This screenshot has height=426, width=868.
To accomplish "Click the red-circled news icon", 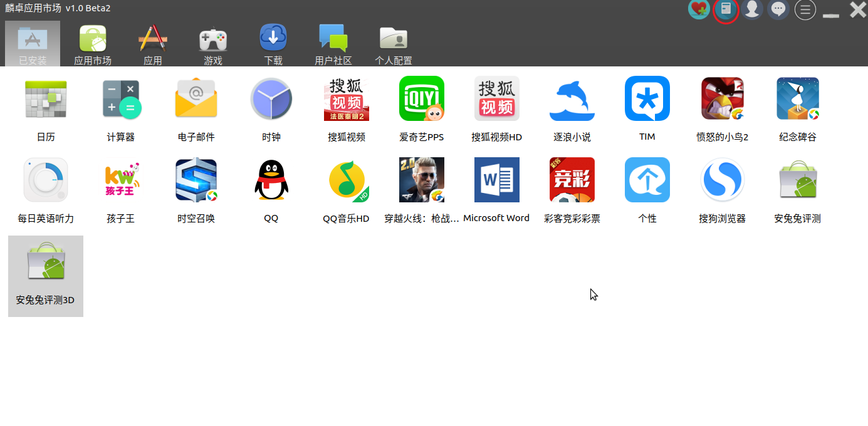I will 725,9.
